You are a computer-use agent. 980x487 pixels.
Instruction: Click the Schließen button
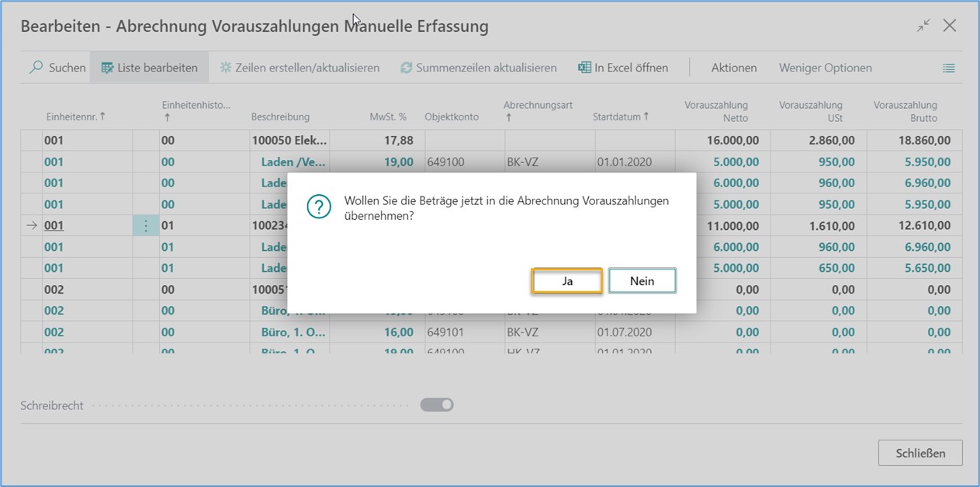pos(920,453)
